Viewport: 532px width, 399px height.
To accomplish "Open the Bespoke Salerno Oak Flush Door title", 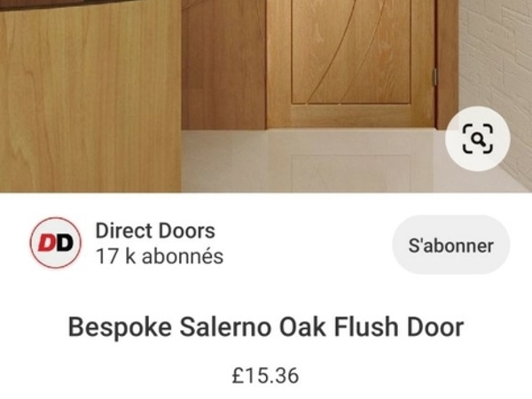I will point(266,326).
